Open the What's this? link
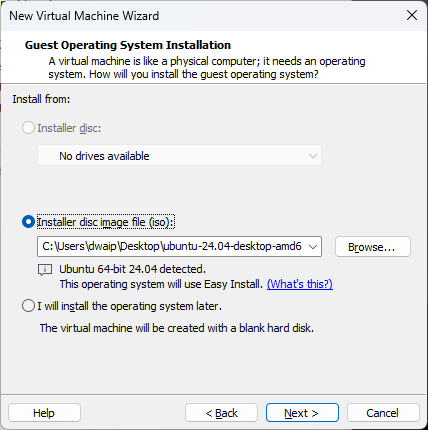Screen dimensions: 428x430 point(300,284)
